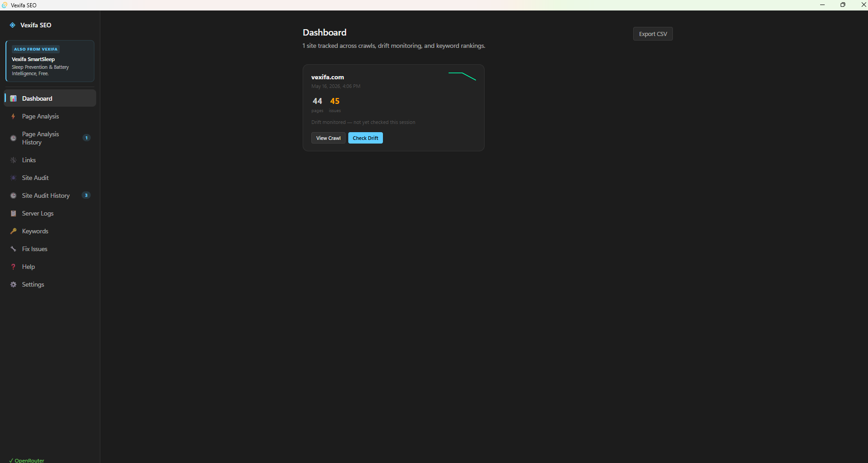Screen dimensions: 868x463
Task: Click the ALSO FROM VEXIFA badge
Action: [36, 49]
